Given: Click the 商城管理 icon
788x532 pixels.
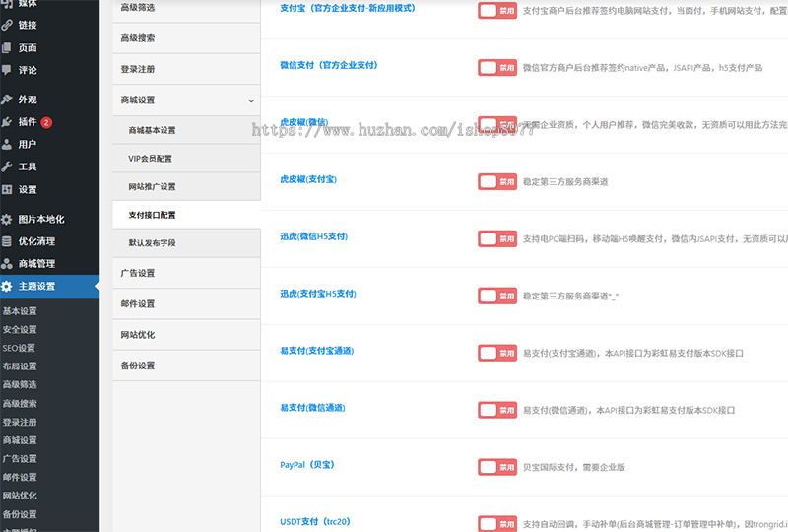Looking at the screenshot, I should pos(7,263).
